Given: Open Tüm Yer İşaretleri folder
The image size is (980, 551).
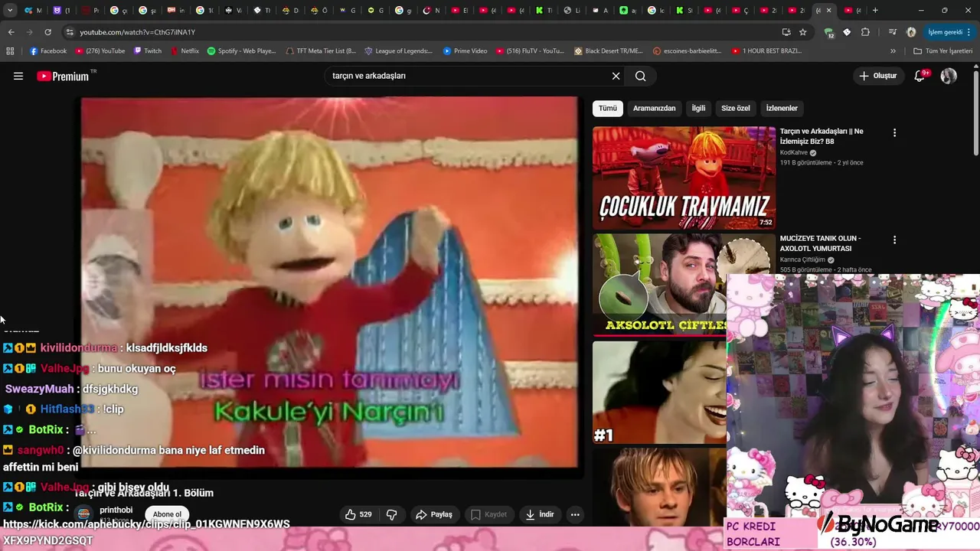Looking at the screenshot, I should (x=943, y=51).
